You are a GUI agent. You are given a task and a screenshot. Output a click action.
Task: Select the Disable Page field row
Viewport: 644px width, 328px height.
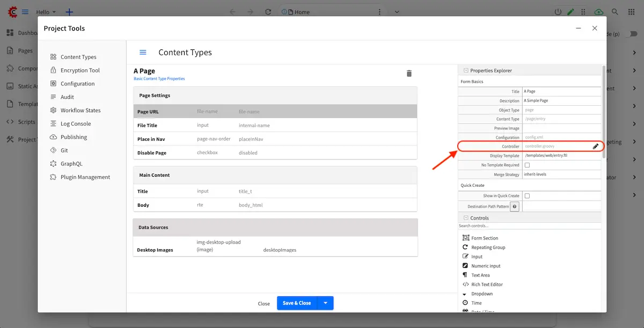tap(275, 152)
